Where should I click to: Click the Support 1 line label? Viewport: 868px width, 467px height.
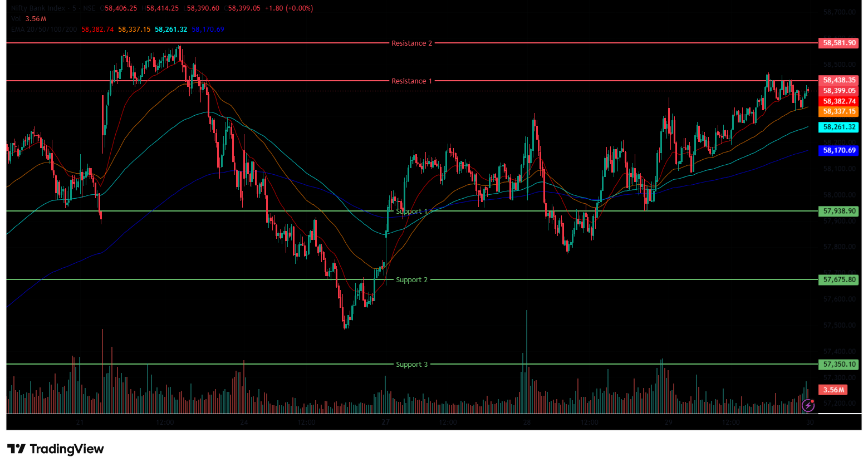pyautogui.click(x=411, y=212)
